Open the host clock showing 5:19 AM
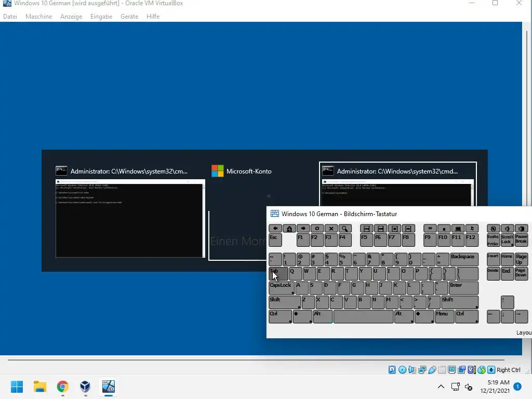Viewport: 532px width, 399px height. [495, 387]
